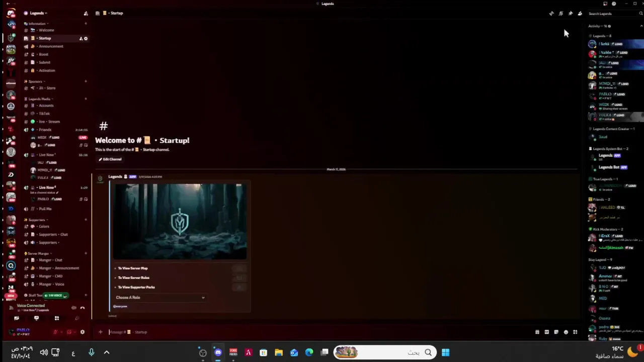
Task: Disconnect from voice call
Action: (83, 308)
